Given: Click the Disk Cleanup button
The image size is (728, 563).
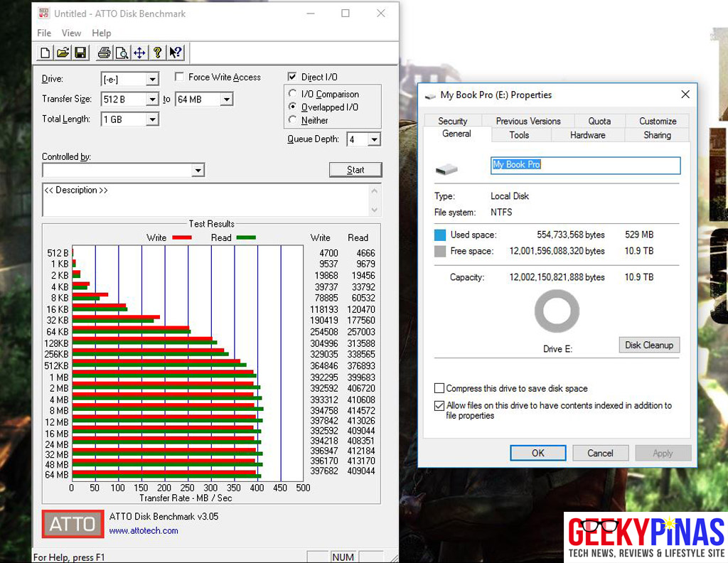Looking at the screenshot, I should [x=649, y=345].
